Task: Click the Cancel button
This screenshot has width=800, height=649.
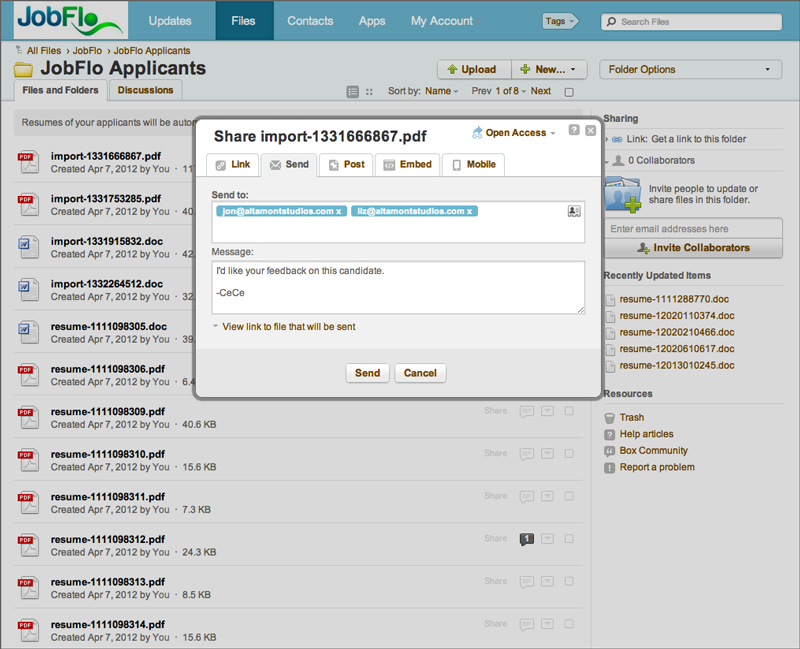Action: [420, 373]
